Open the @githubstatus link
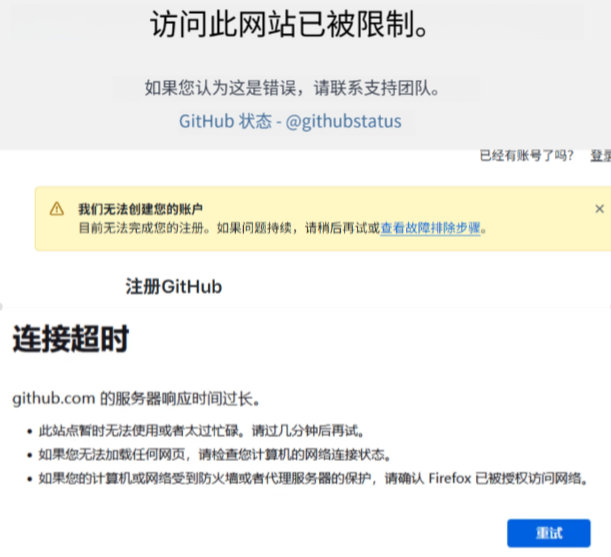The image size is (611, 557). click(x=343, y=121)
